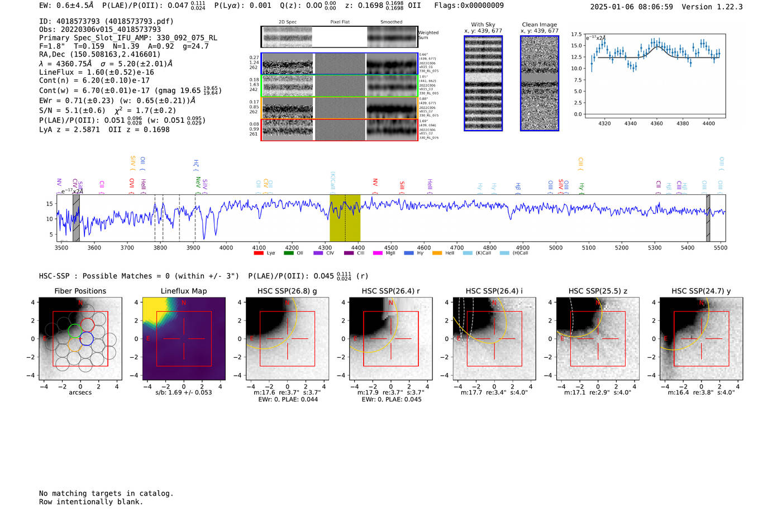
Task: Click 'OII z = 0.1698' text
Action: 139,130
